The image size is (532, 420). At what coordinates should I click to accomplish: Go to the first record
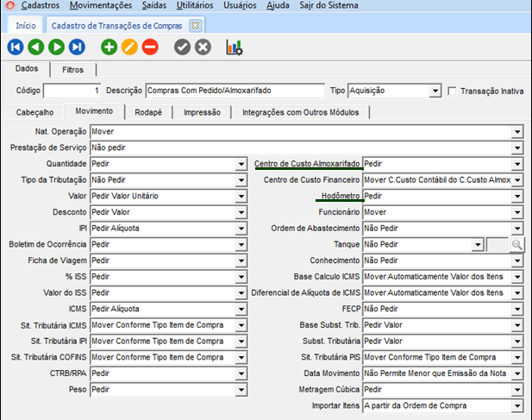tap(16, 47)
